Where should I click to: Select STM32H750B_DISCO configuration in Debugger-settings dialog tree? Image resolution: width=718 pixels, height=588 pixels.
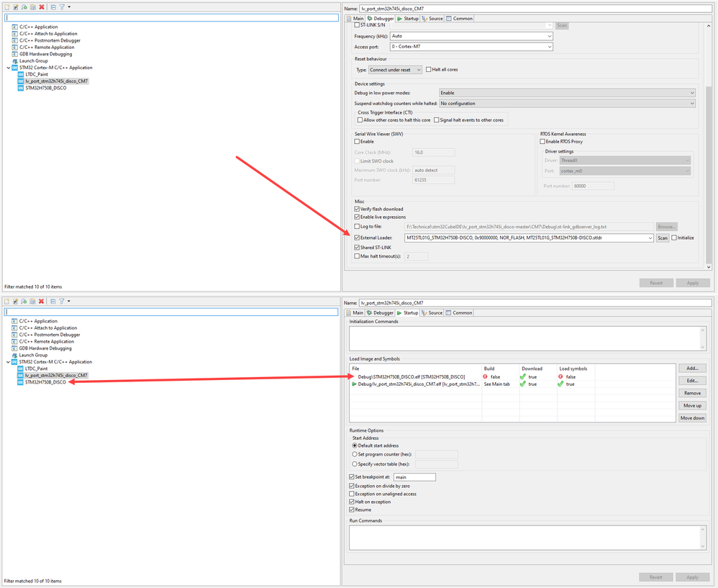[x=46, y=88]
